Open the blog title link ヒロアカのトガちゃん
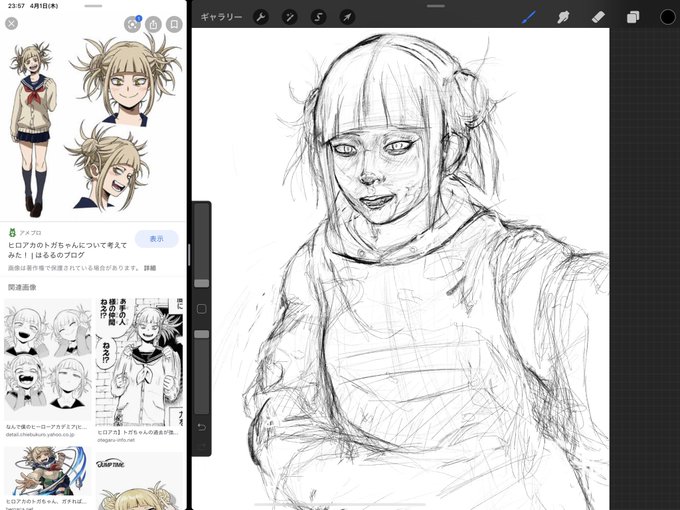 (x=68, y=250)
